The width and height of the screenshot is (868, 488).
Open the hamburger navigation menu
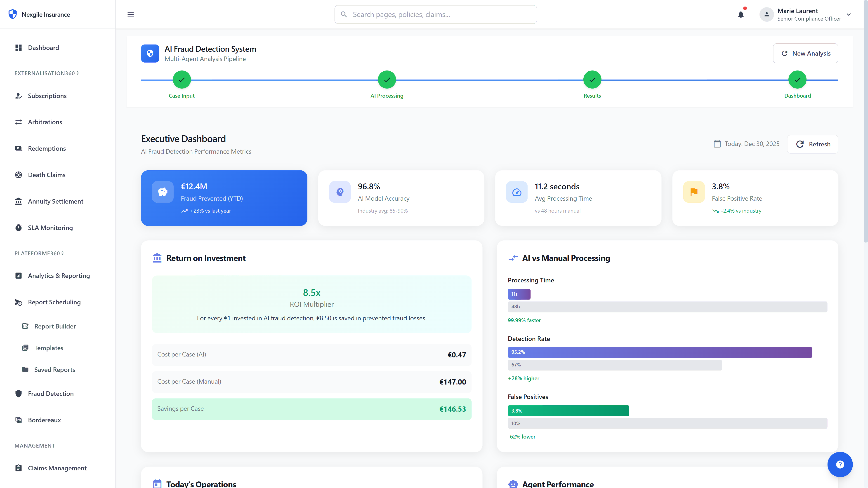coord(130,14)
